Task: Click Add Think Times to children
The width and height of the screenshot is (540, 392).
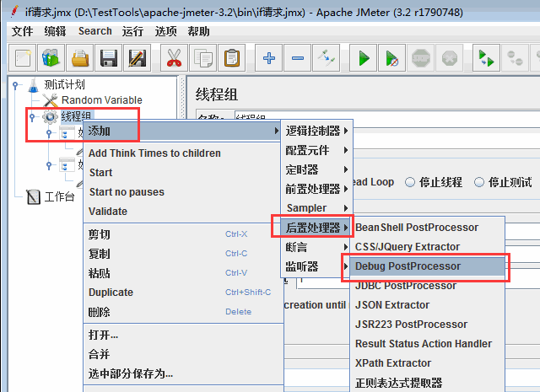Action: tap(182, 153)
